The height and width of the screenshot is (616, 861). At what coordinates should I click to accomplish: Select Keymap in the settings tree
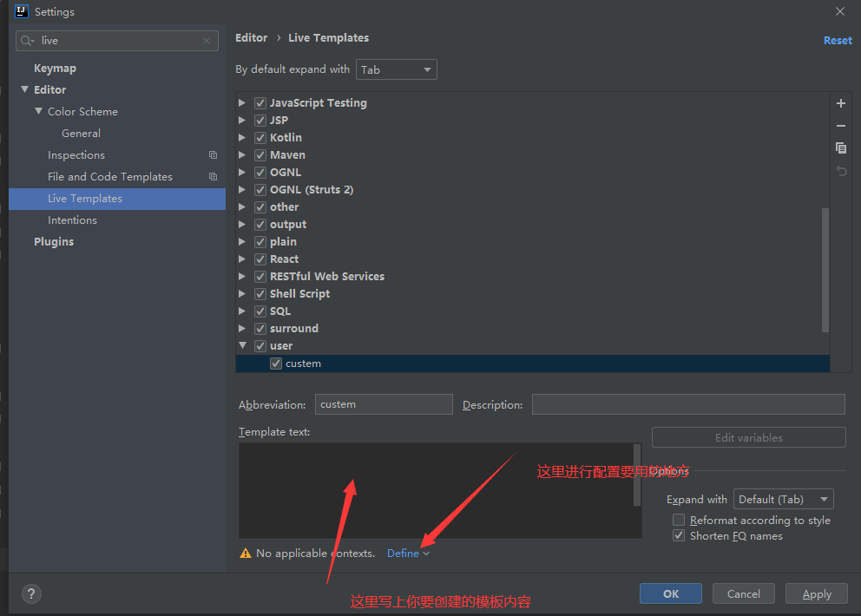[55, 69]
